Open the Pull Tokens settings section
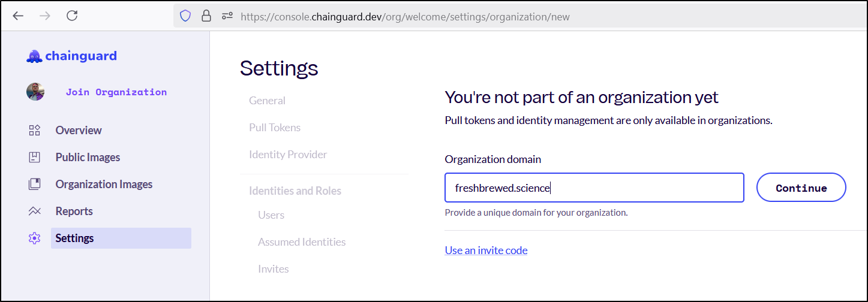Screen dimensions: 868x302 275,128
